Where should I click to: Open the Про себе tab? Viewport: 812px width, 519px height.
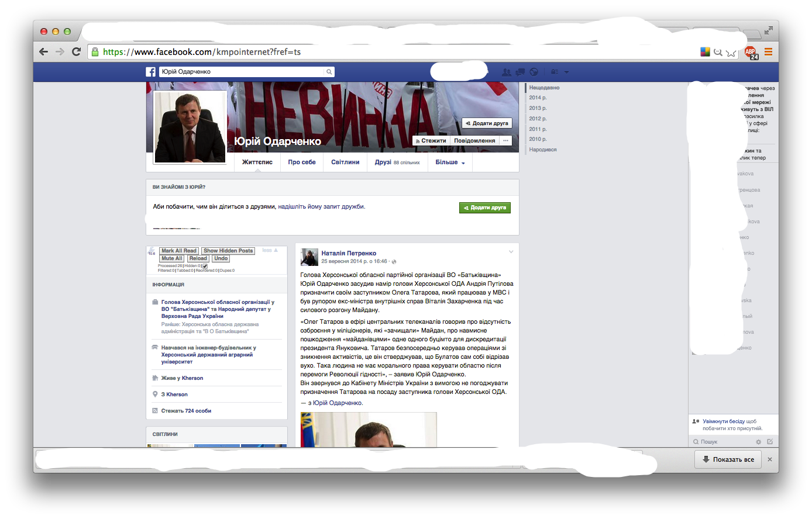pos(302,162)
